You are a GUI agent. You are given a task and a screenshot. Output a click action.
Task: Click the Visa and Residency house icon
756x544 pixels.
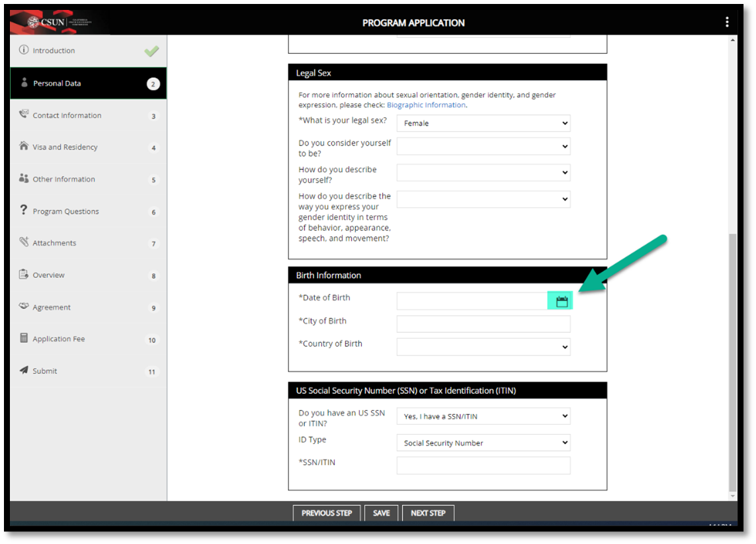click(24, 146)
